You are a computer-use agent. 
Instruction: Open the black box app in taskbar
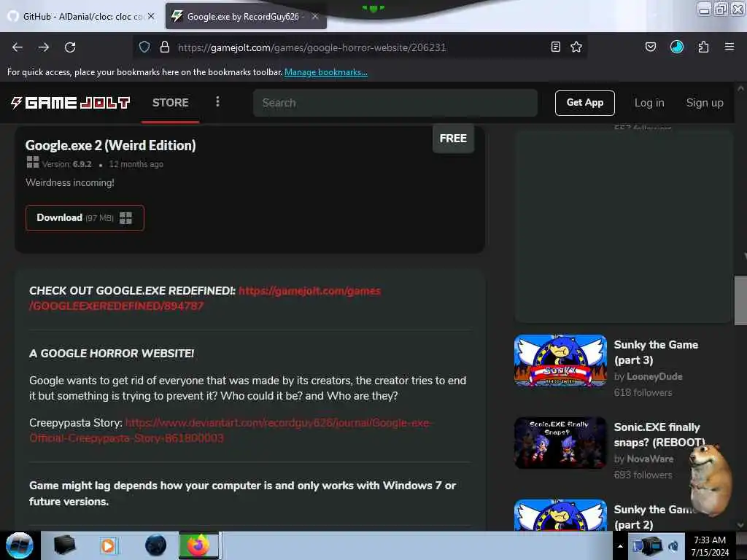coord(65,545)
